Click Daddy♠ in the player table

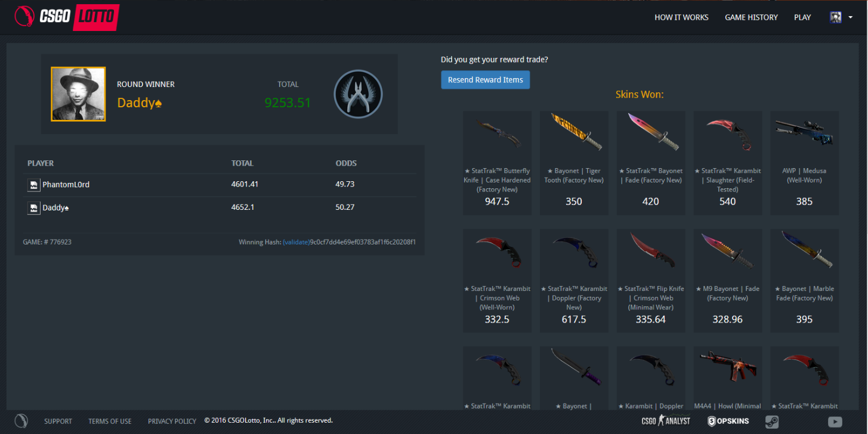55,208
